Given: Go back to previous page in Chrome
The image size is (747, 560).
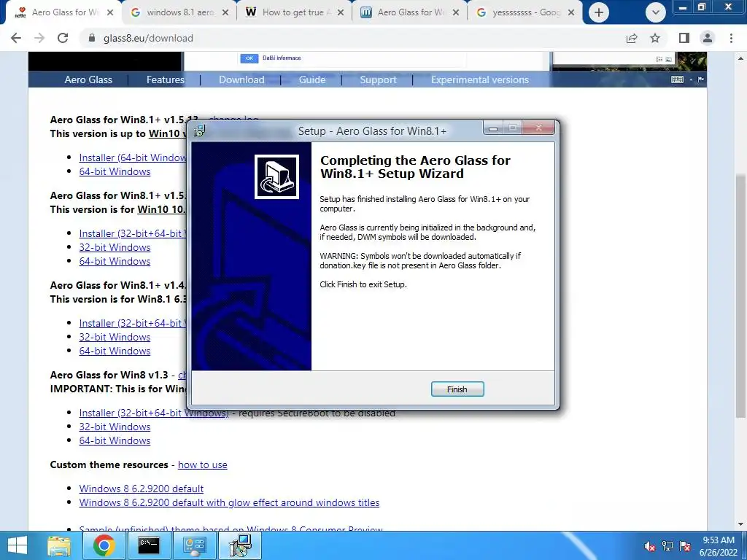Looking at the screenshot, I should 16,38.
